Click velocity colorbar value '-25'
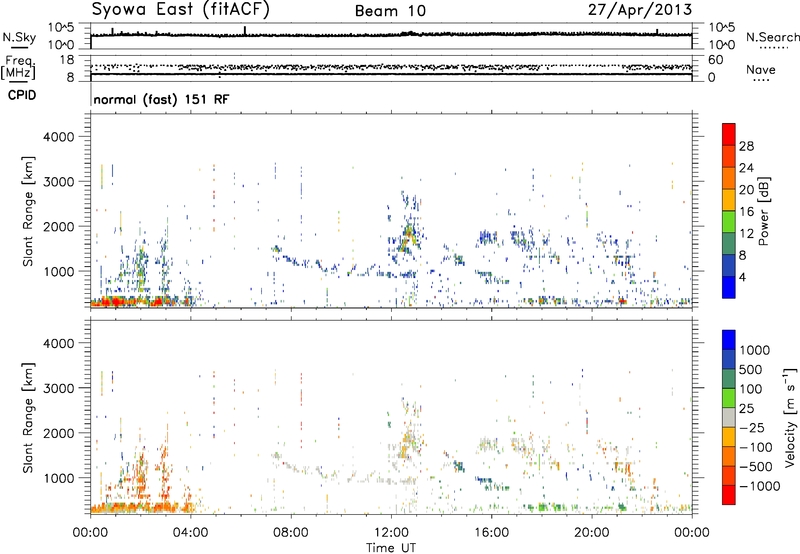 point(752,428)
